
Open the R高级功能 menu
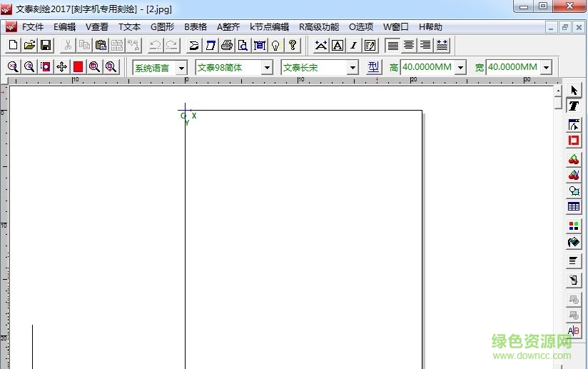318,27
